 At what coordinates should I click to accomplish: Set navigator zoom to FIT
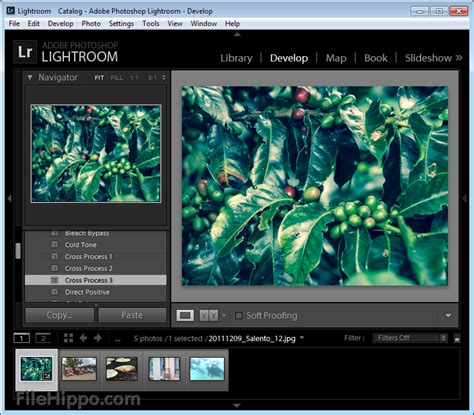99,78
